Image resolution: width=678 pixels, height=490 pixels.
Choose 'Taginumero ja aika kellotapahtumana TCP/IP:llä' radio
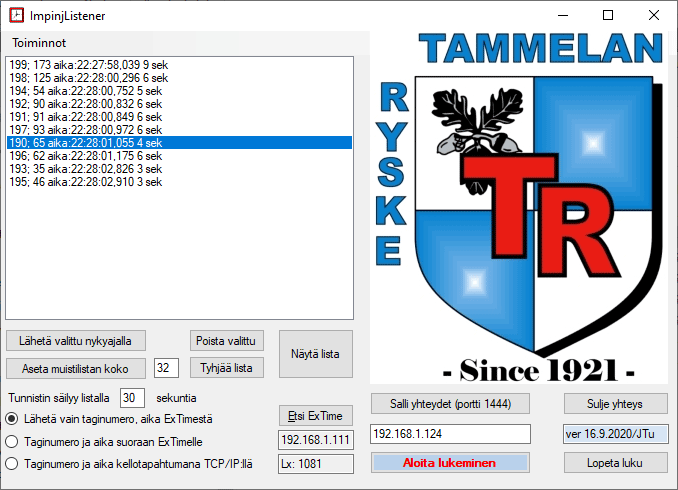pyautogui.click(x=12, y=464)
